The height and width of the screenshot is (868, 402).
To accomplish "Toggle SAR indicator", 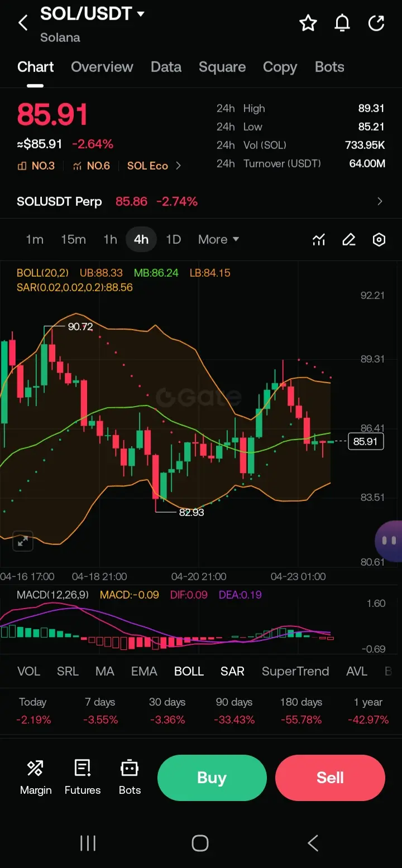I will pos(232,672).
